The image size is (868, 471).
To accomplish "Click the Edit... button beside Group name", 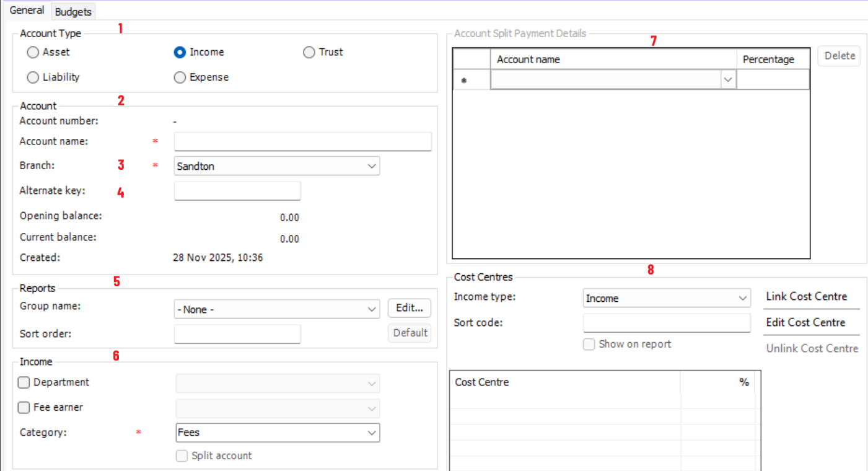I will click(x=410, y=308).
